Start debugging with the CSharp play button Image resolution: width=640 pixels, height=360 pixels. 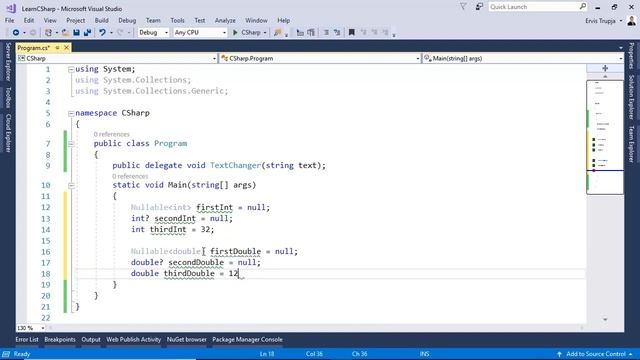coord(247,32)
